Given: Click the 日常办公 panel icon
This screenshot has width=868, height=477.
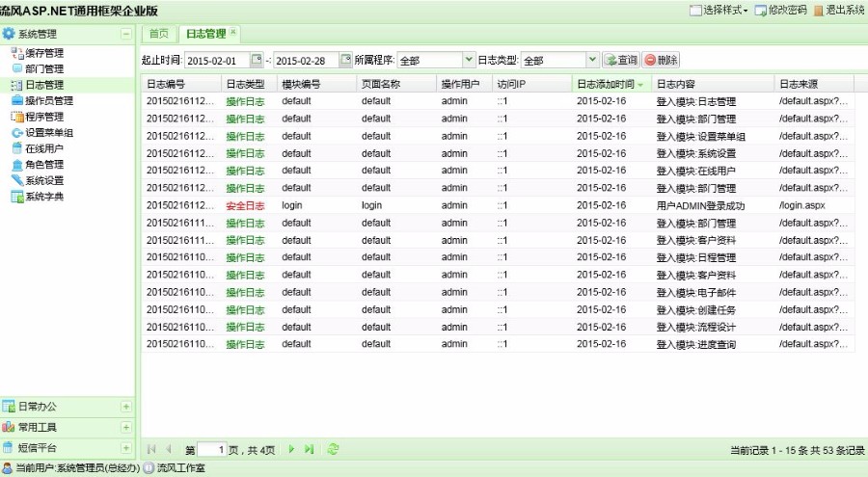Looking at the screenshot, I should (8, 406).
